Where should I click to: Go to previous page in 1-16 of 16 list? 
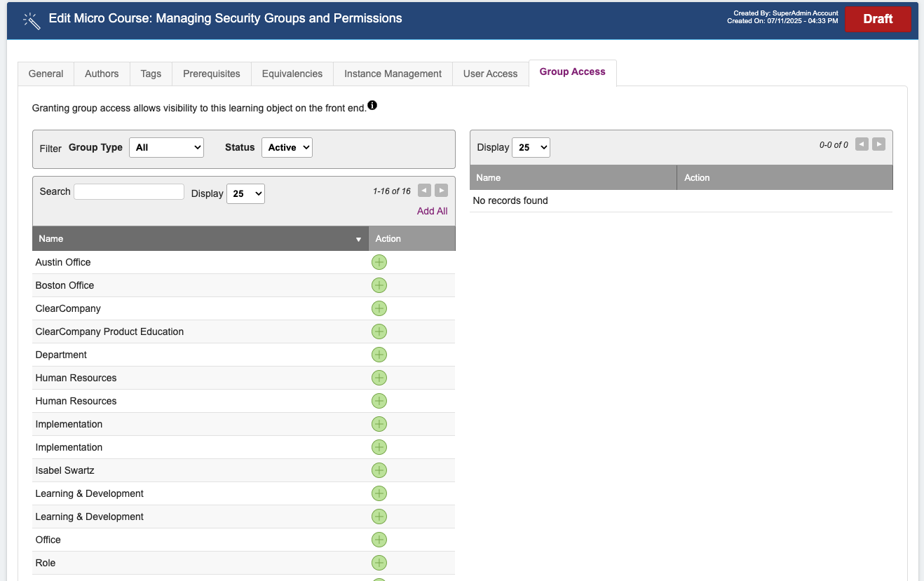pos(424,191)
